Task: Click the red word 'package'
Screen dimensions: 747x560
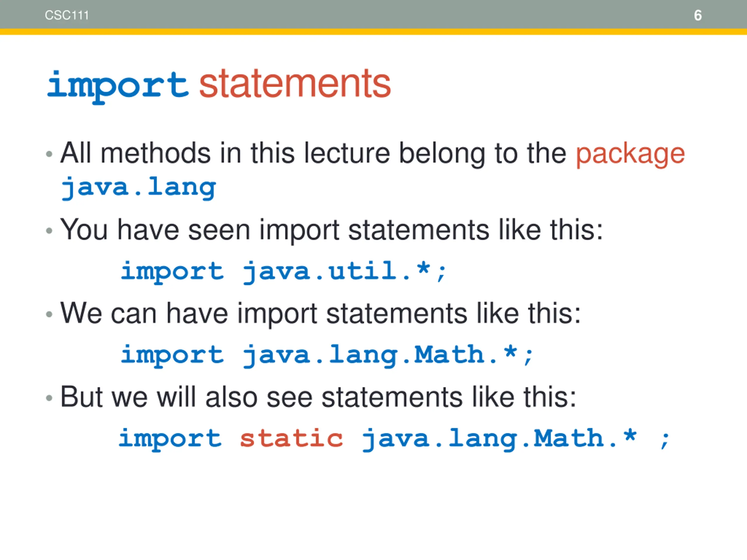Action: [630, 154]
